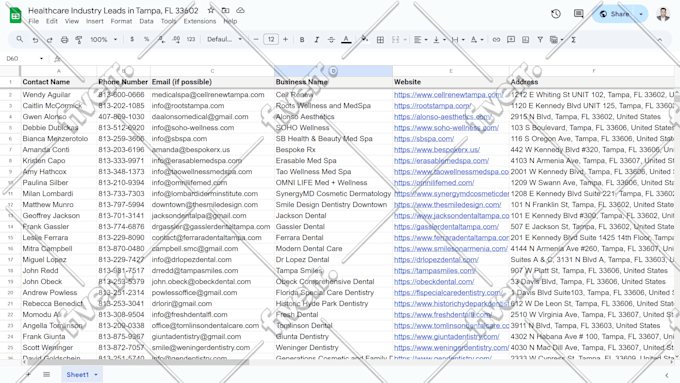The width and height of the screenshot is (680, 383).
Task: Star this spreadsheet document
Action: click(x=211, y=10)
